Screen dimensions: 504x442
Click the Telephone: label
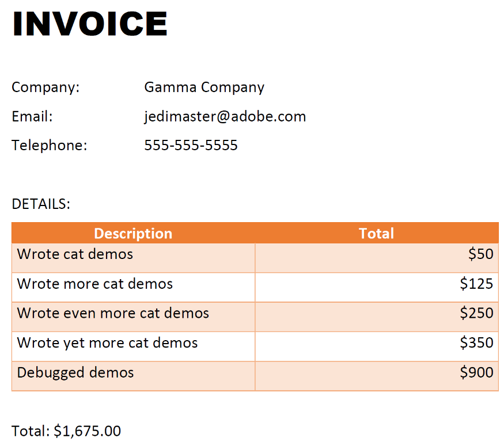point(50,145)
